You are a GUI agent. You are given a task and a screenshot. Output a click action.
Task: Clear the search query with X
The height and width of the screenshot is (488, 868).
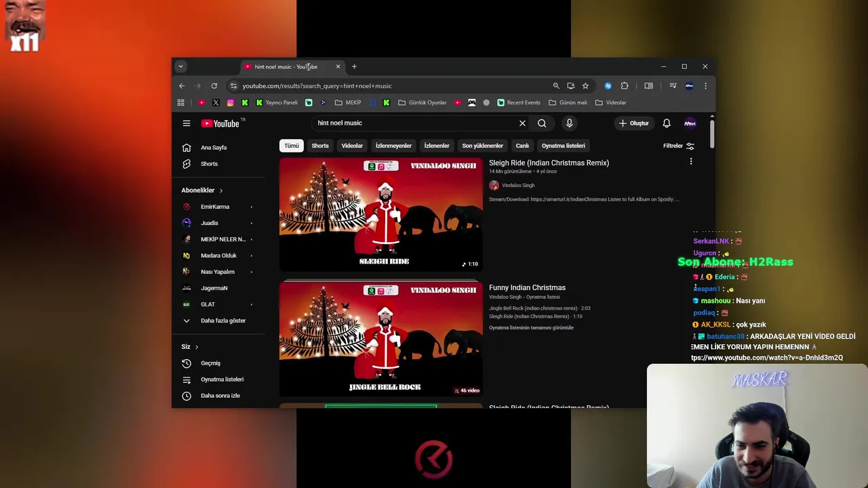pos(522,123)
